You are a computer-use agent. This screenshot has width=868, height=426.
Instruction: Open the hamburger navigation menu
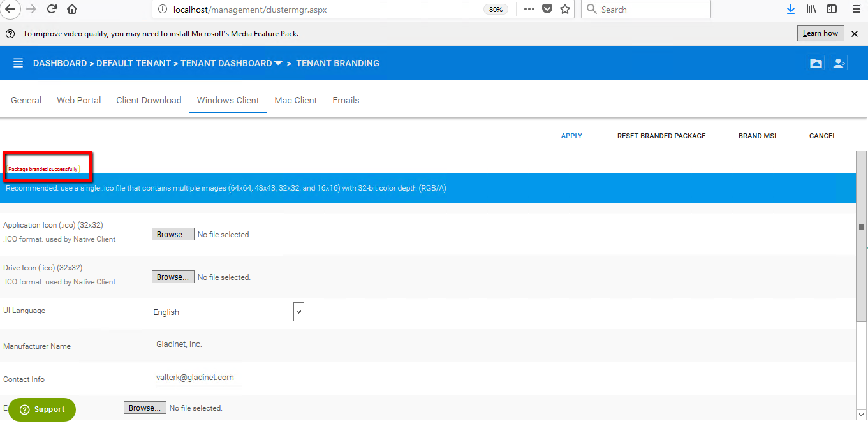(18, 63)
